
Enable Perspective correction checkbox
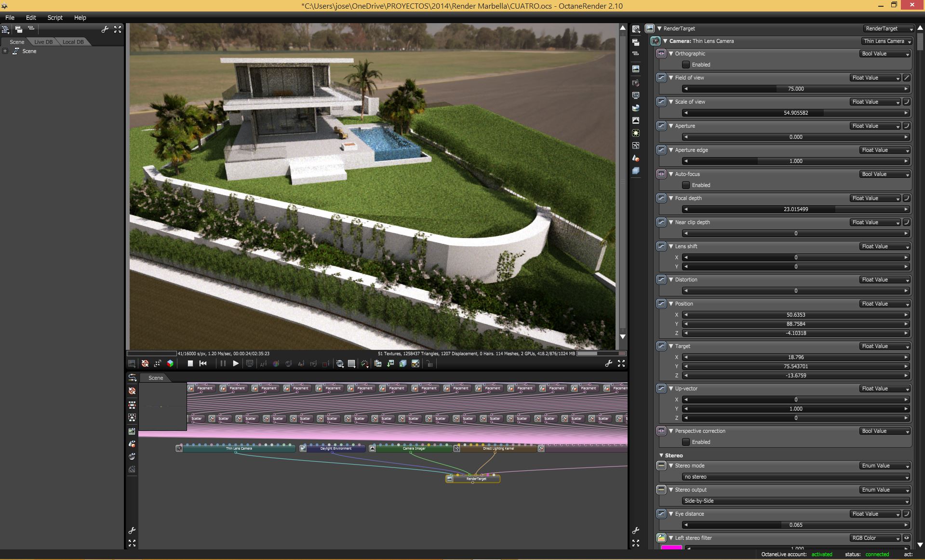(686, 442)
